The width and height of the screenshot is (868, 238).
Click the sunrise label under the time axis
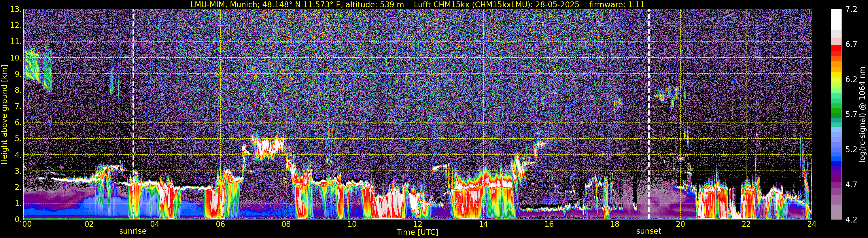133,231
